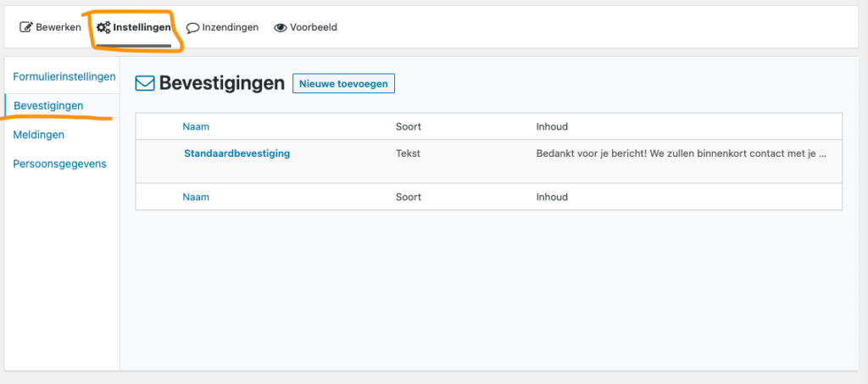The image size is (868, 384).
Task: Open Meldingen in the sidebar
Action: pos(39,135)
